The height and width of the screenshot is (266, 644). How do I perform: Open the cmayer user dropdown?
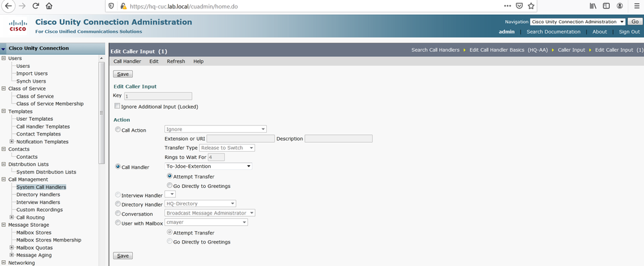206,223
